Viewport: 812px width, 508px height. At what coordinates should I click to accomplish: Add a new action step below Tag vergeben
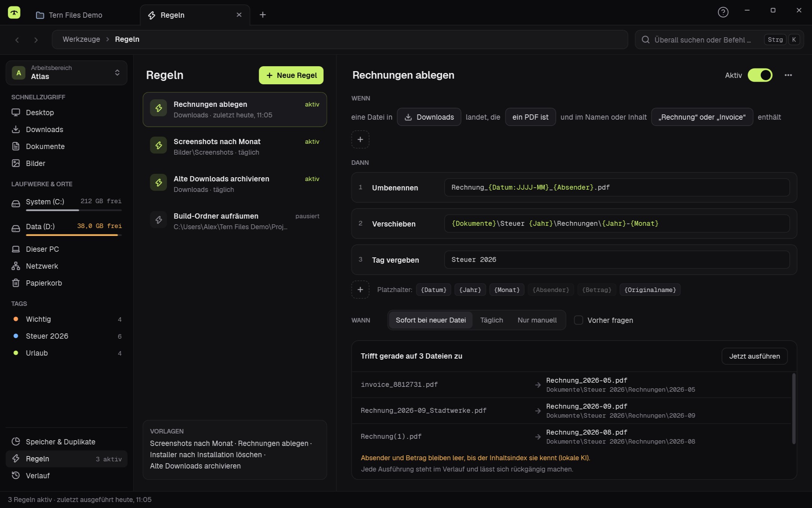360,290
